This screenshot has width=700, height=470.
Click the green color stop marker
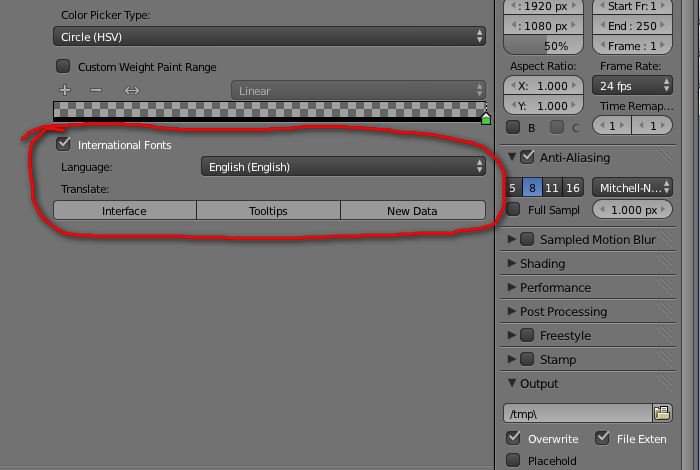tap(486, 119)
